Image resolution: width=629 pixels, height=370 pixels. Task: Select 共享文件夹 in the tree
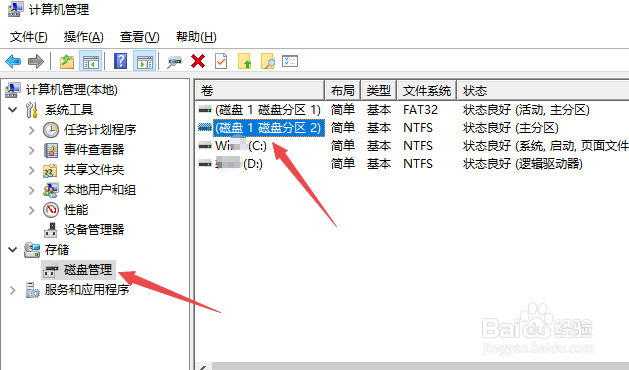tap(94, 170)
